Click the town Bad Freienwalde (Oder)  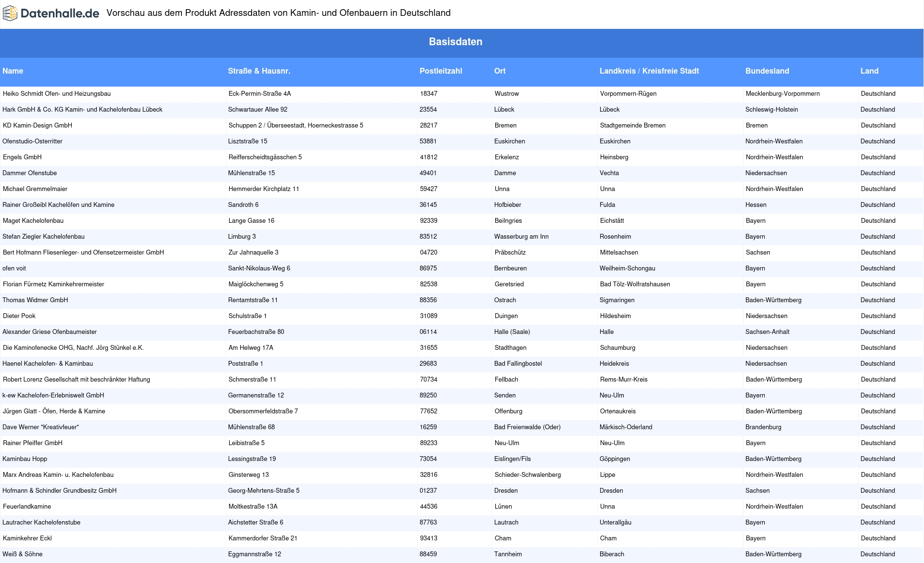click(527, 427)
